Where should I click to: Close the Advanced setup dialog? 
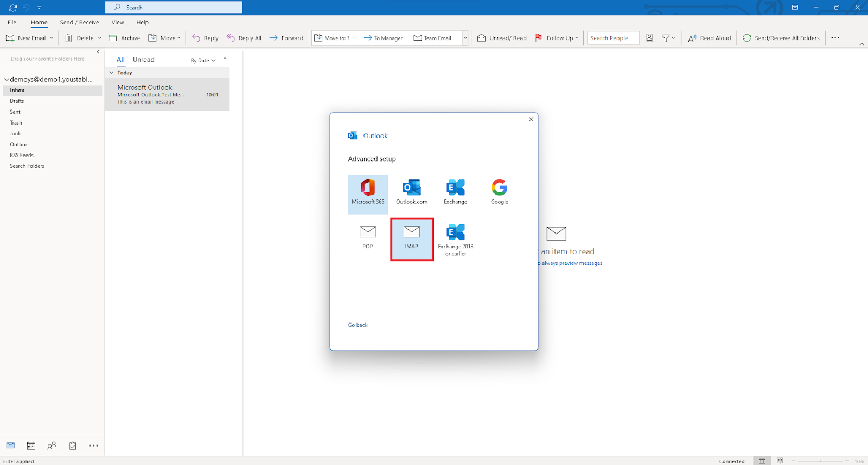click(531, 119)
